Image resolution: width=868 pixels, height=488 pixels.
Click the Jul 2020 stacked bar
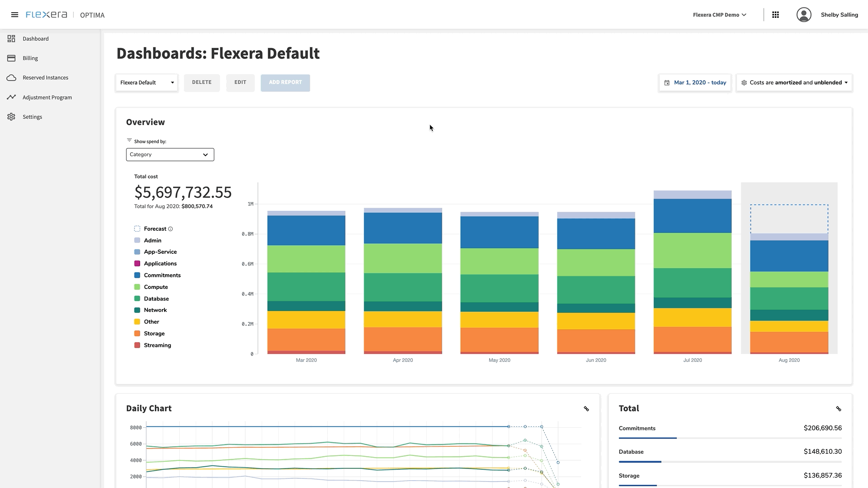coord(693,272)
